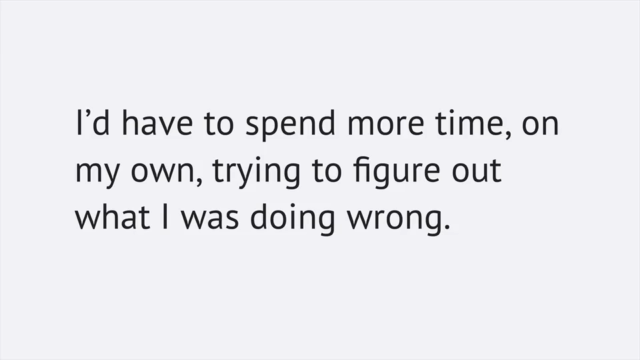Viewport: 640px width, 360px height.
Task: Click the period after "wrong"
Action: tap(447, 227)
